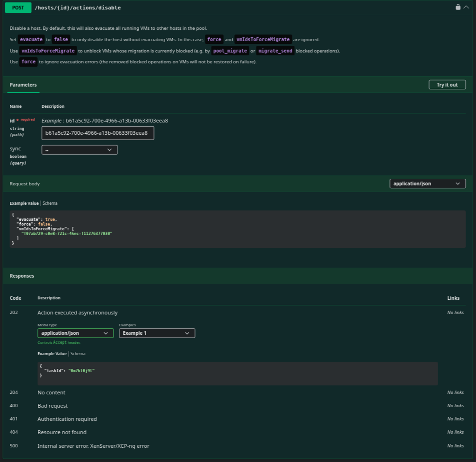
Task: Click the green POST method badge
Action: 18,8
